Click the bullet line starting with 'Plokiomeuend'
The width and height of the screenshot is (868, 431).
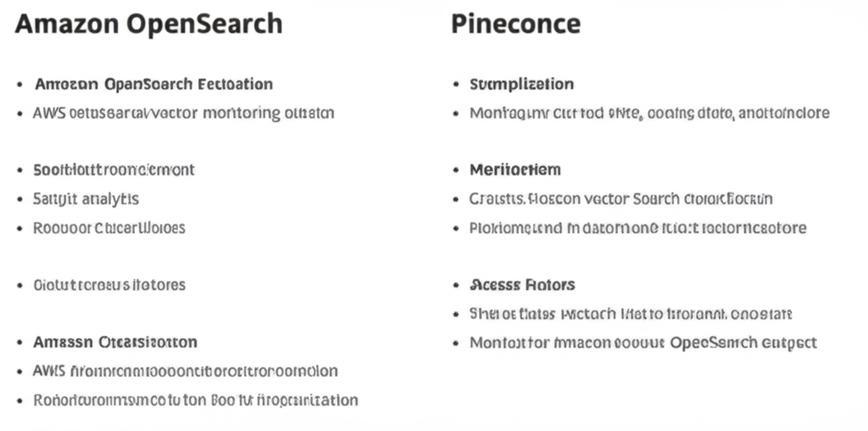637,228
